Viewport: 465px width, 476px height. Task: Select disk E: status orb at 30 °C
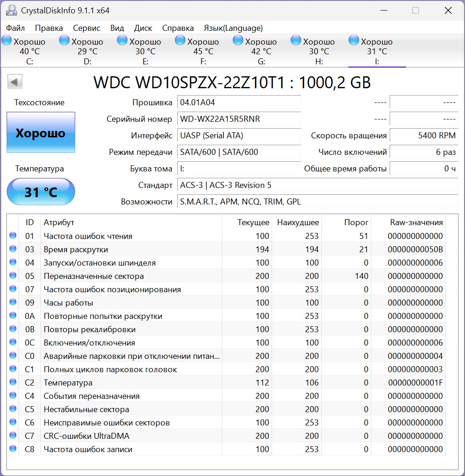(122, 40)
